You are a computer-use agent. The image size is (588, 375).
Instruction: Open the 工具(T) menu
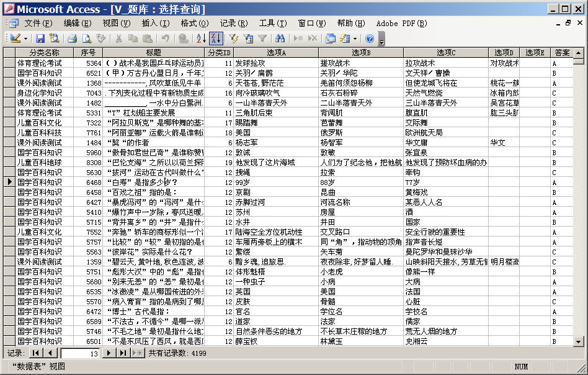pyautogui.click(x=273, y=23)
